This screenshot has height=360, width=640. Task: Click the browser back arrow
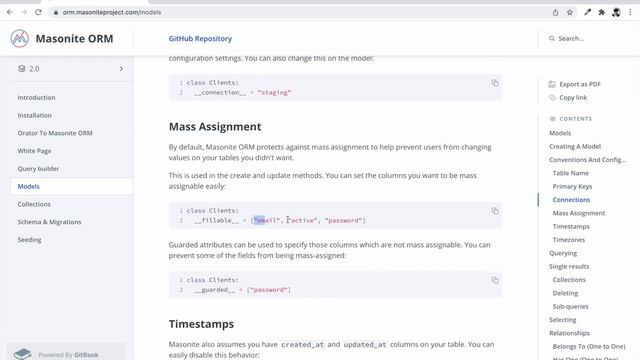coord(10,12)
